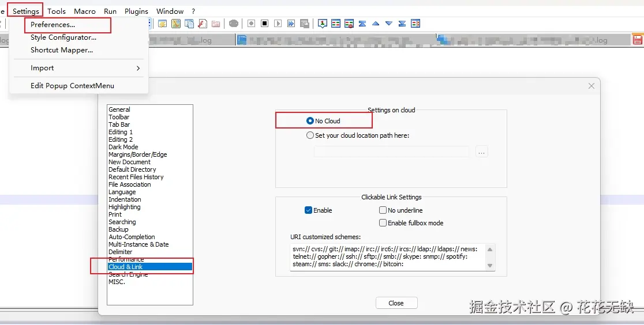The width and height of the screenshot is (644, 325).
Task: Open the Window menu
Action: (170, 11)
